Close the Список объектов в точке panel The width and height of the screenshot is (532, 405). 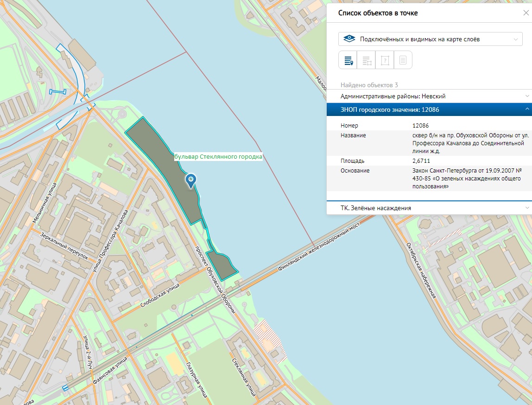526,13
